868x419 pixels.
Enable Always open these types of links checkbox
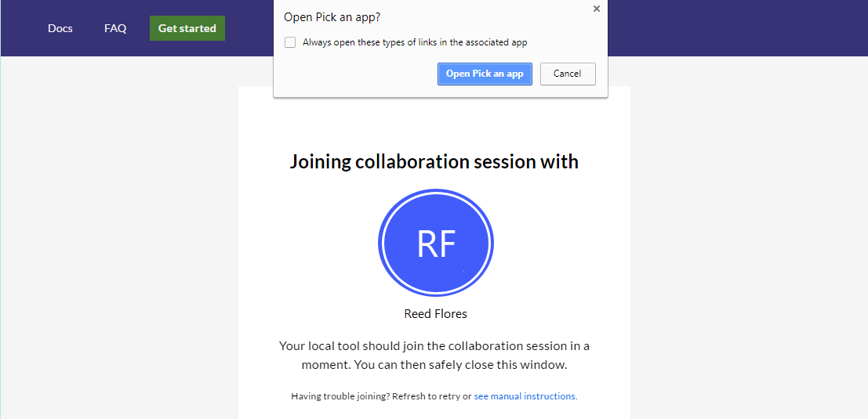290,42
